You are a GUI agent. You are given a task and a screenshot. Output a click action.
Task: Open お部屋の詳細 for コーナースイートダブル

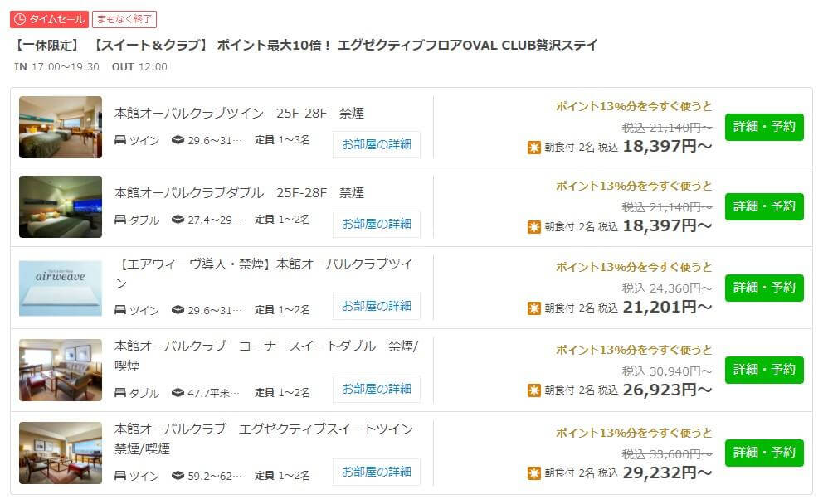pyautogui.click(x=377, y=389)
